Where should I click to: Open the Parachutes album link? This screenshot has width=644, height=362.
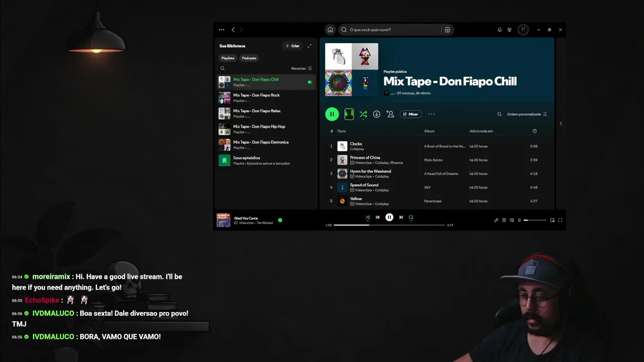[433, 201]
